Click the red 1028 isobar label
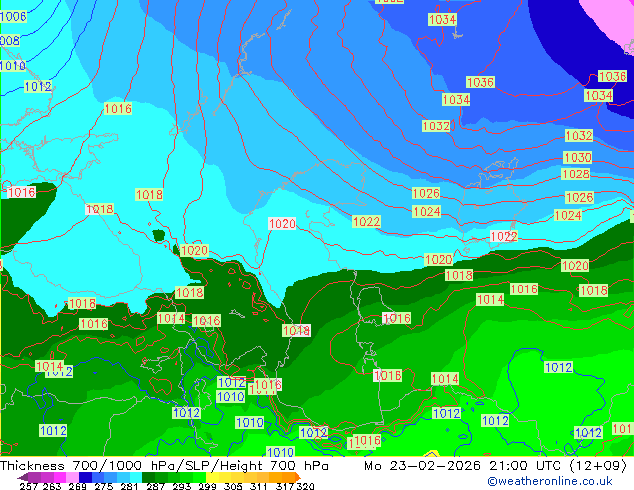 pos(576,174)
